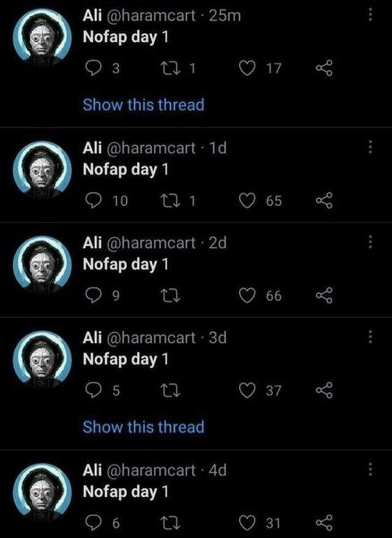Screen dimensions: 392x538
Task: Share the tweet posted 25m ago
Action: pyautogui.click(x=324, y=69)
